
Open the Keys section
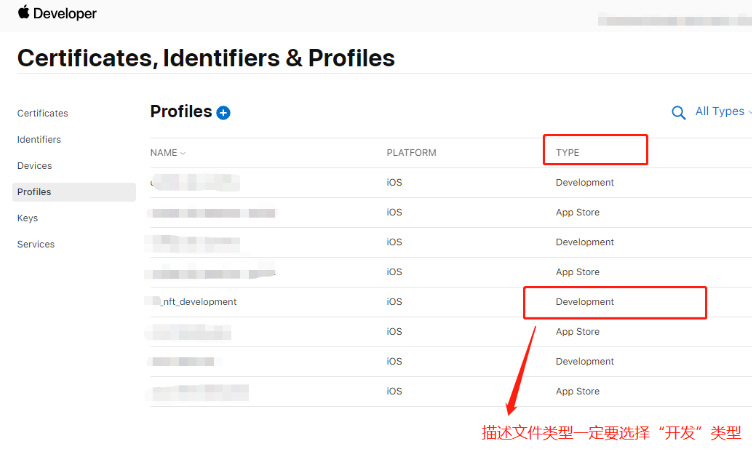point(28,218)
